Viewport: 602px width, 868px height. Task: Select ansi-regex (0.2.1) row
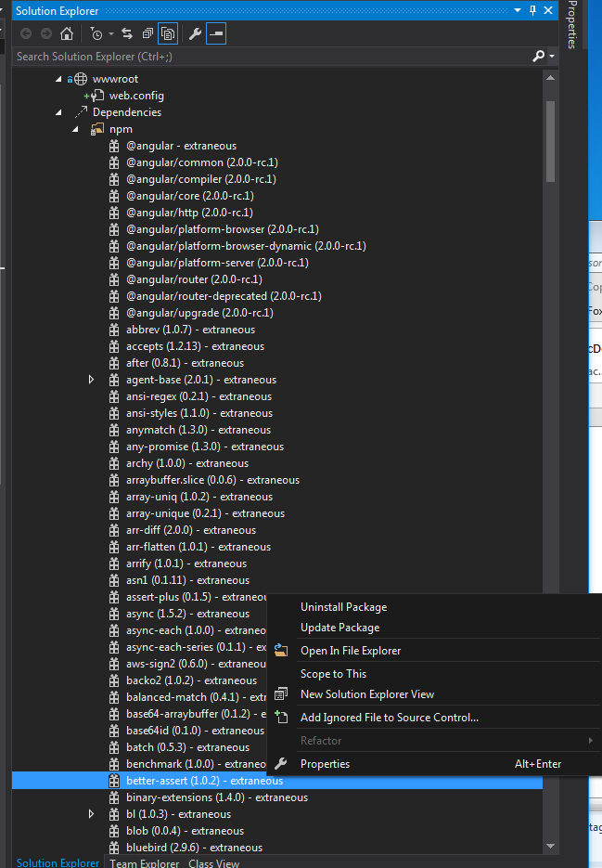click(x=199, y=396)
